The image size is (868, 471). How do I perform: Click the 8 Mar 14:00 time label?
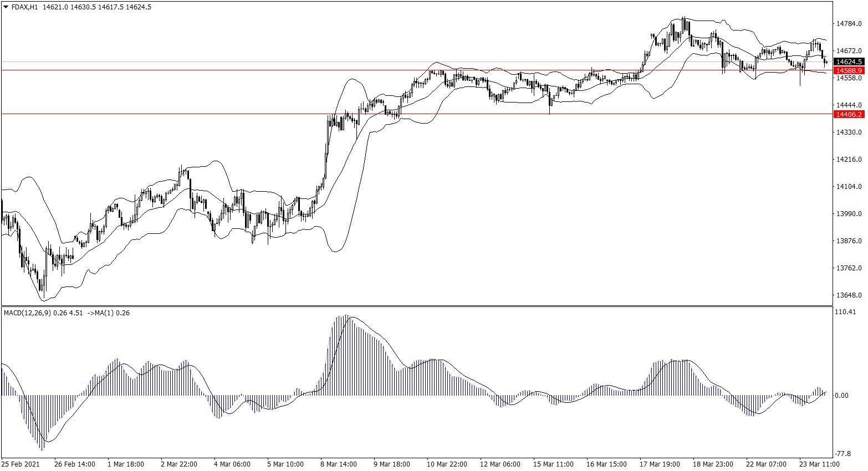coord(338,464)
